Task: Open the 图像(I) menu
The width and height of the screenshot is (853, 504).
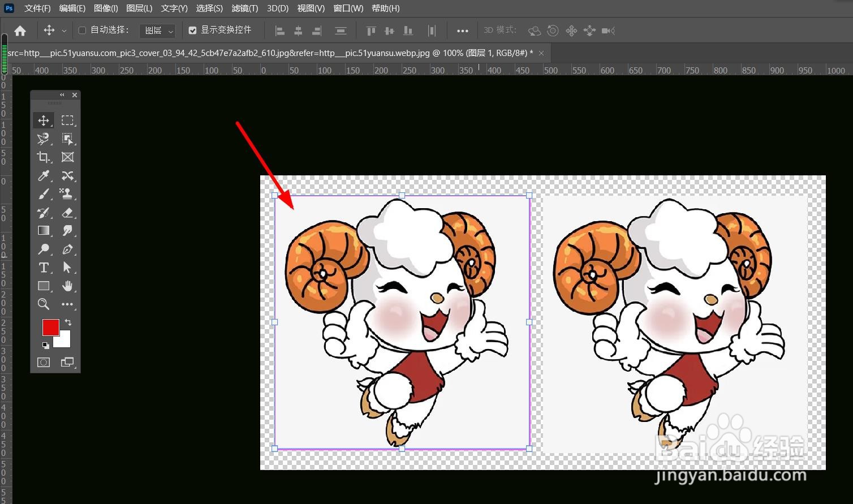Action: click(x=106, y=8)
